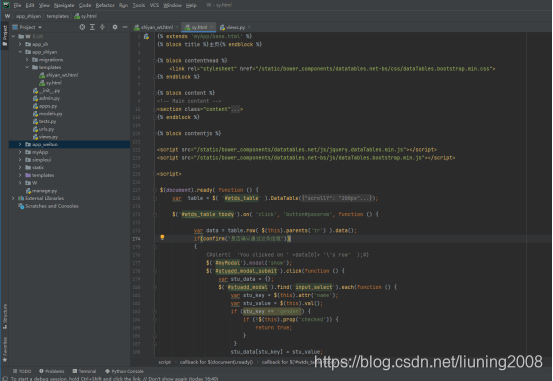Open the Navigate menu
Screen dimensions: 553x381
click(x=64, y=5)
